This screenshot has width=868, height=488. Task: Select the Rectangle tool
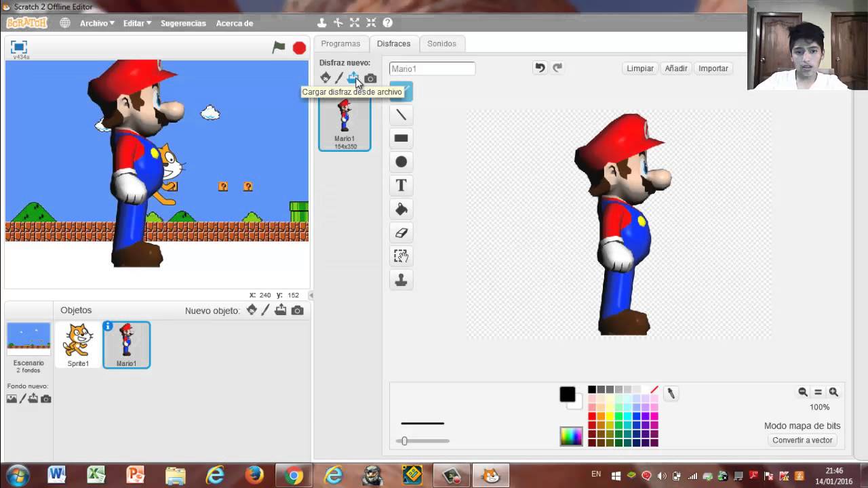401,138
